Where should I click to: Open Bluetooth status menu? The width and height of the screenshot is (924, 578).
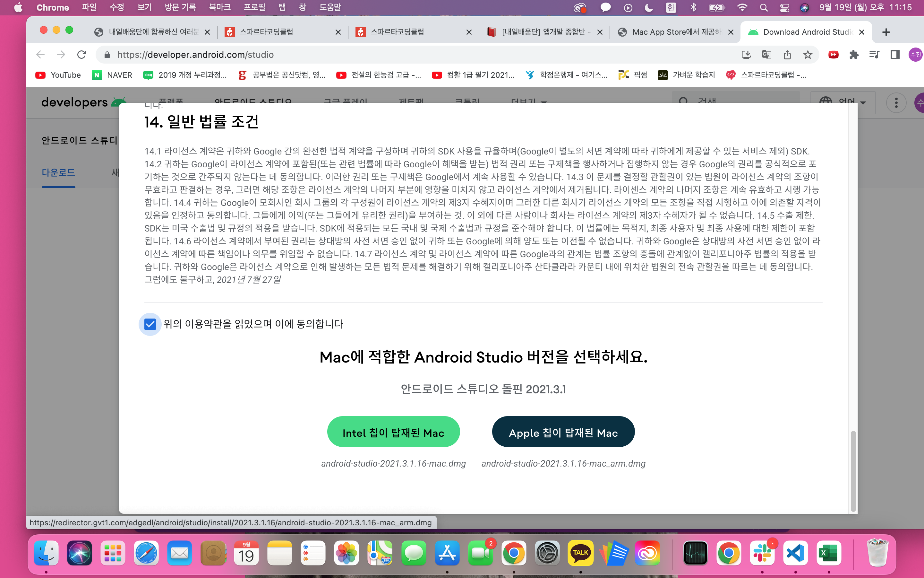693,8
